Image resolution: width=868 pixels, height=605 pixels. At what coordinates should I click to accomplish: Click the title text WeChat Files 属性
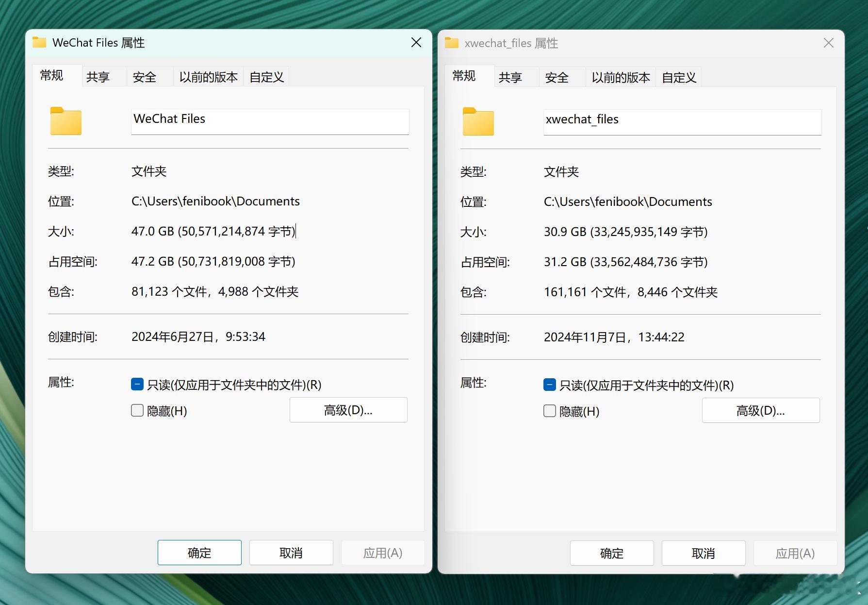(98, 43)
